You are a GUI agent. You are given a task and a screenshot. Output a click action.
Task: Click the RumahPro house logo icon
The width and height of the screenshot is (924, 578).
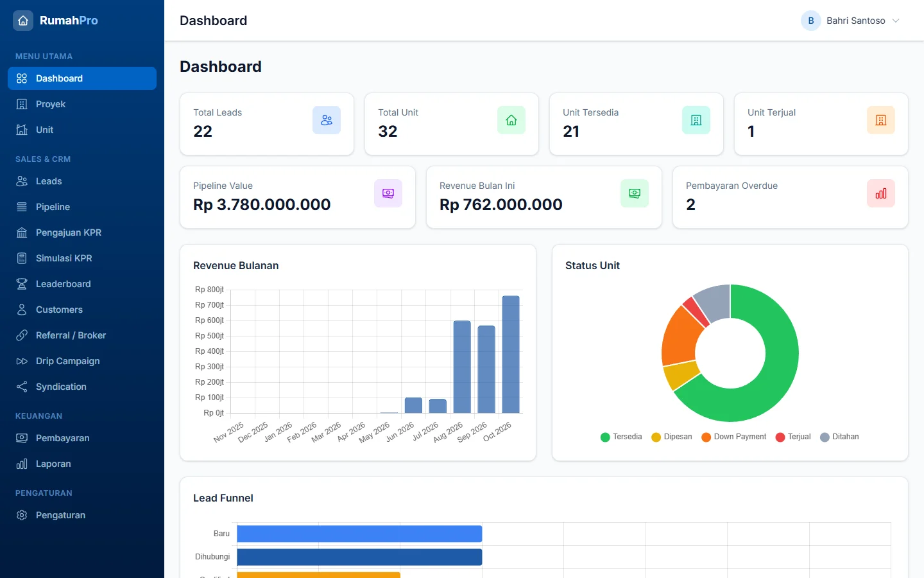point(23,21)
